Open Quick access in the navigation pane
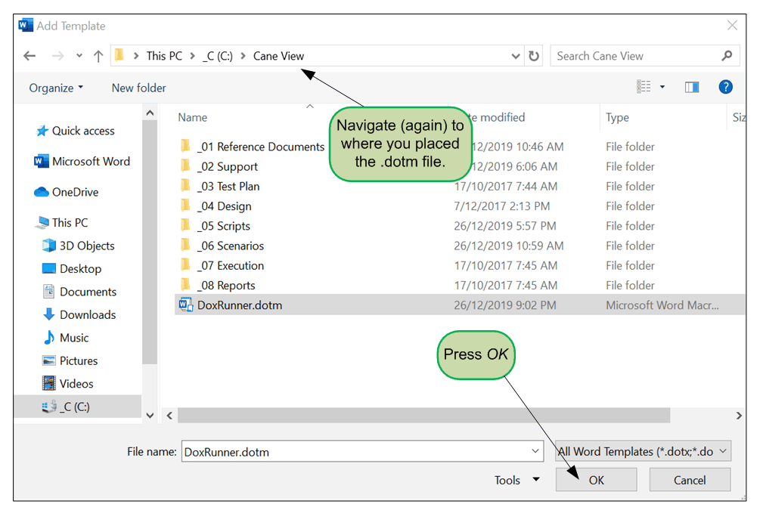This screenshot has height=532, width=763. point(76,131)
